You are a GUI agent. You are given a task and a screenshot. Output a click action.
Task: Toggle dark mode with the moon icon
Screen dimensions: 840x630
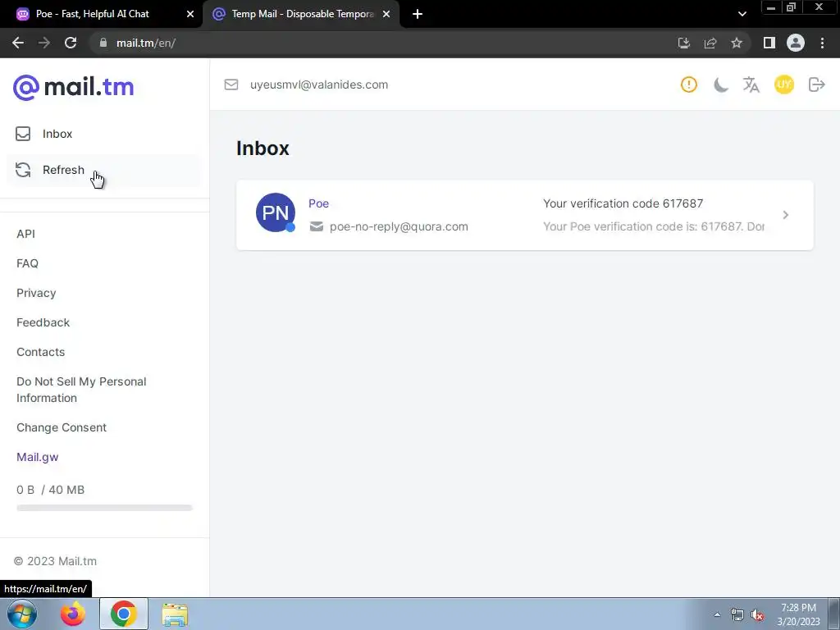(721, 84)
